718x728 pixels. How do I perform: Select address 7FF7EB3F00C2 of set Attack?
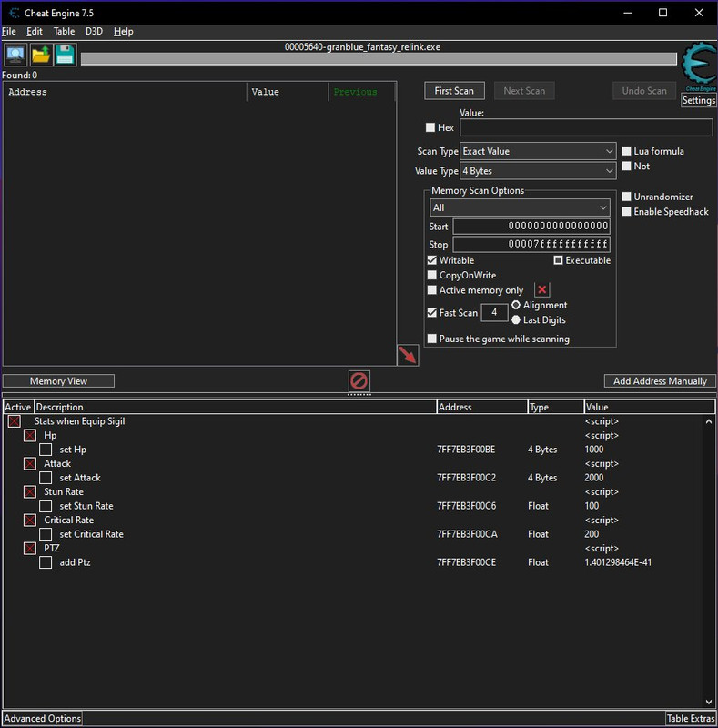tap(466, 478)
